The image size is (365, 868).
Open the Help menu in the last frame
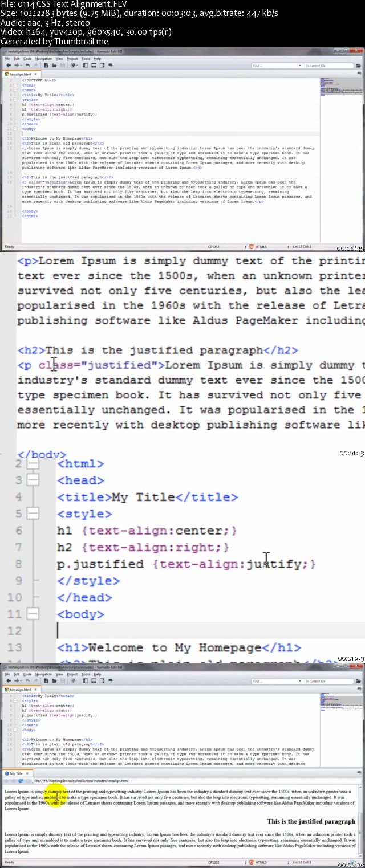click(x=97, y=674)
